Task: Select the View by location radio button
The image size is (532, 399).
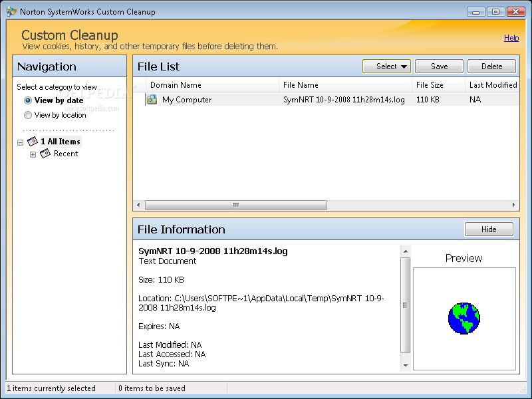Action: [x=28, y=115]
